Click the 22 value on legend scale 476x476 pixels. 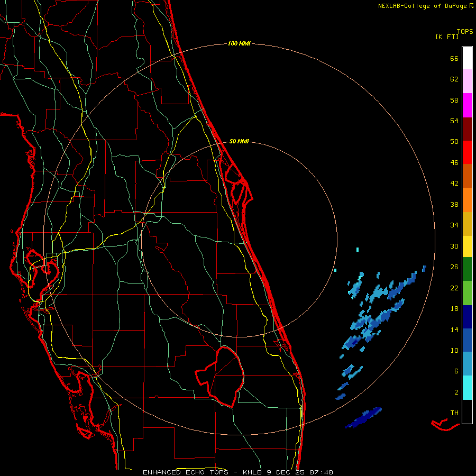click(454, 288)
